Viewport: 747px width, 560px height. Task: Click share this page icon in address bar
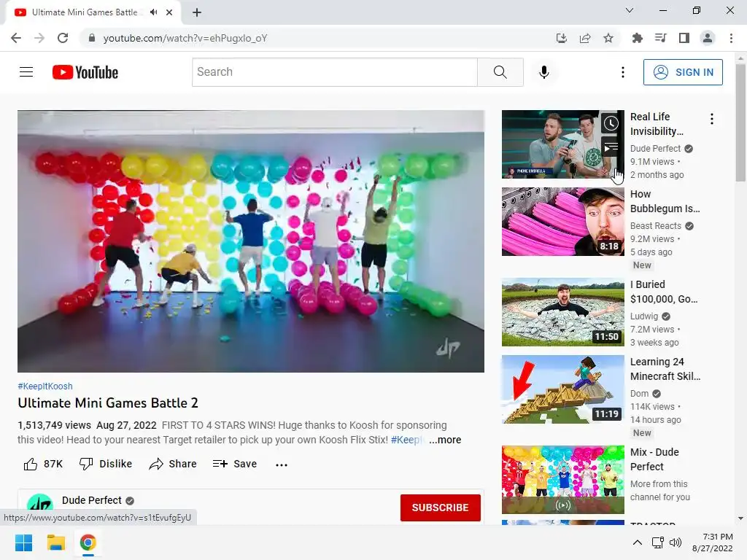585,38
